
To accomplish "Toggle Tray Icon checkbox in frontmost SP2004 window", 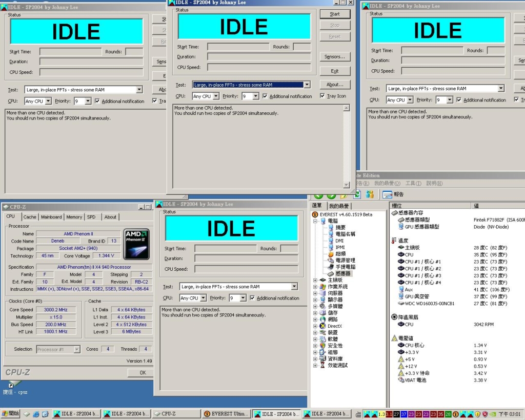I will point(322,96).
